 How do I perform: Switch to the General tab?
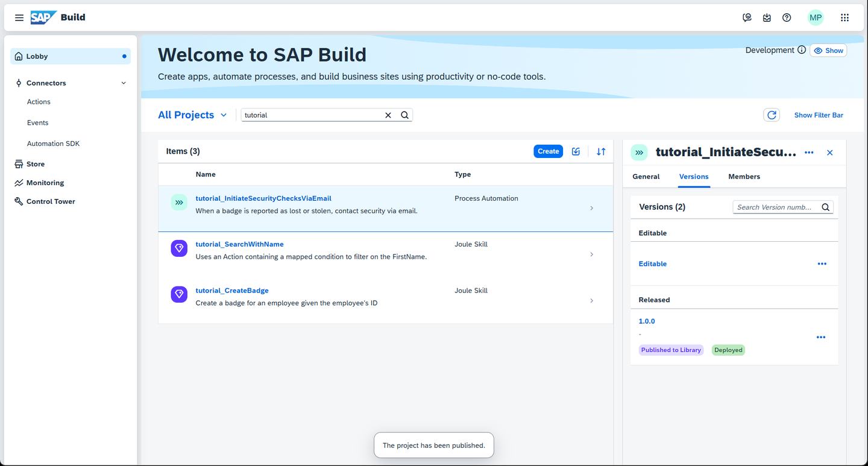(x=646, y=177)
